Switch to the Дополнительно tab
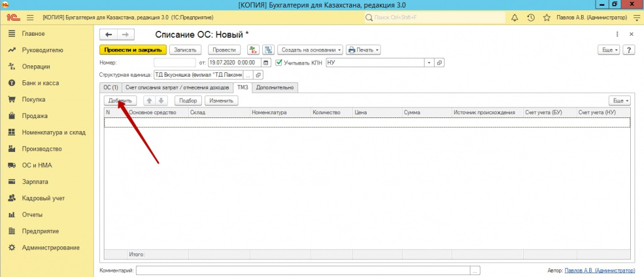644x277 pixels. tap(275, 87)
